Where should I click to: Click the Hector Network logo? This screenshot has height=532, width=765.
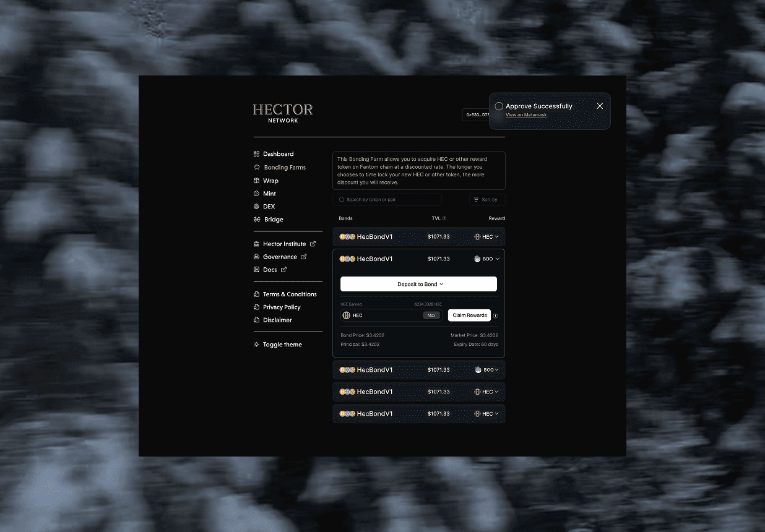click(283, 113)
